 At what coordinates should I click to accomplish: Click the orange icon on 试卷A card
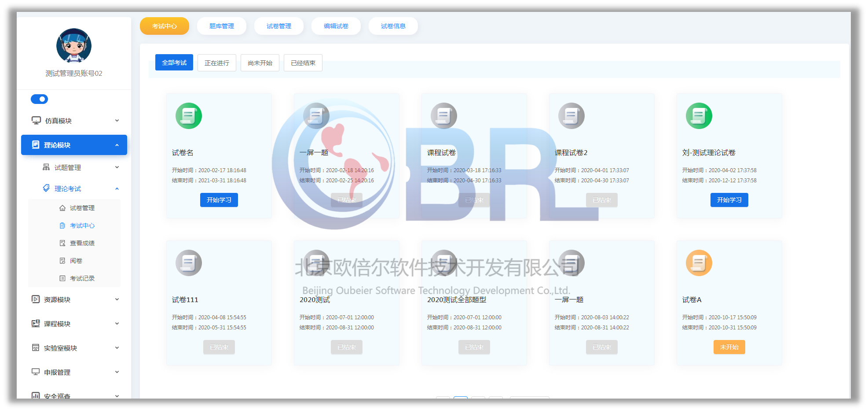(x=699, y=263)
